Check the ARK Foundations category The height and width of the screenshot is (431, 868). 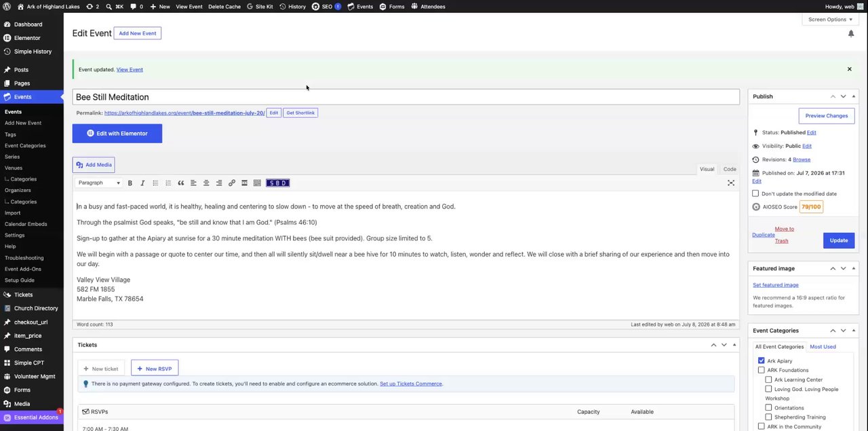762,371
